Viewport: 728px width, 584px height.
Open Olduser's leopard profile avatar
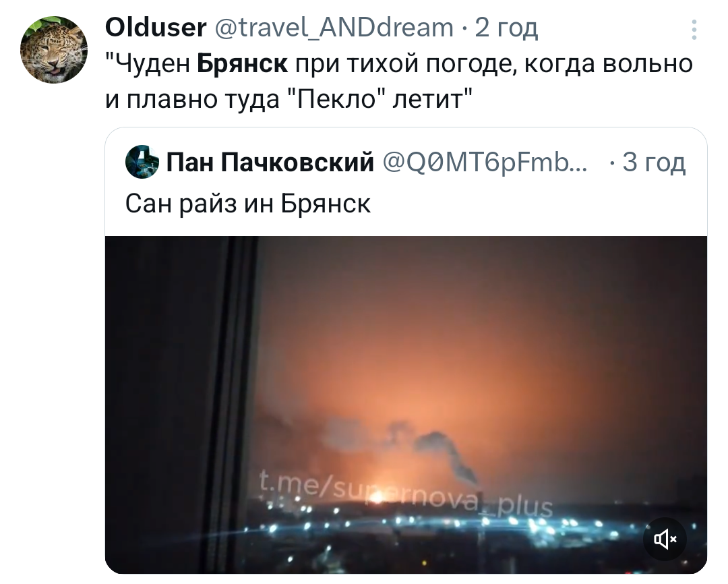[54, 50]
